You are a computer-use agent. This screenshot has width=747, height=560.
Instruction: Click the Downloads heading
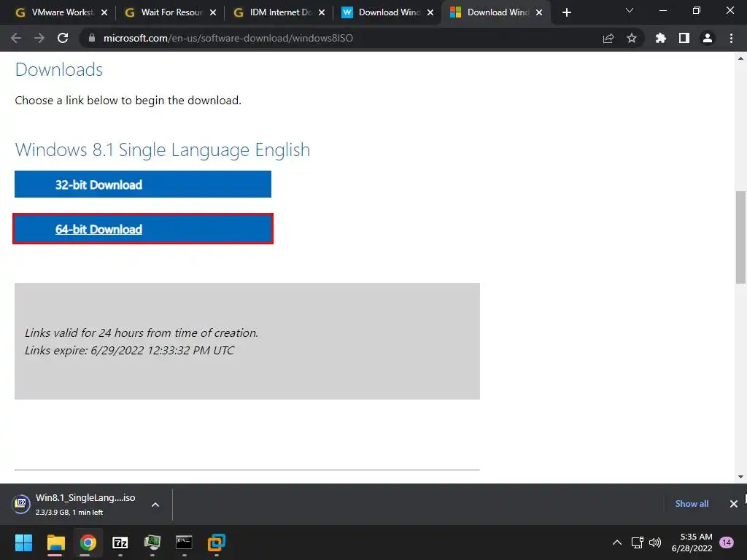59,69
